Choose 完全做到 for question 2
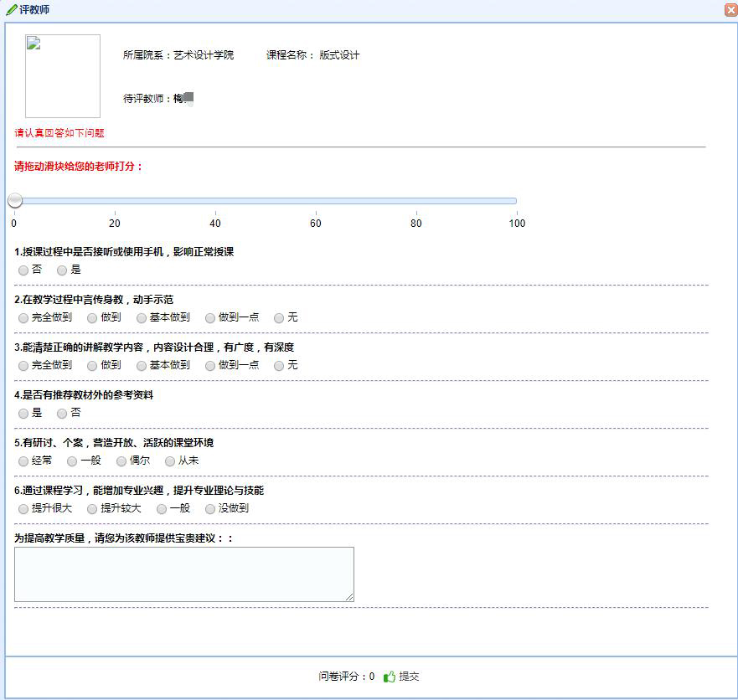Screen dimensions: 738x700 coord(23,318)
